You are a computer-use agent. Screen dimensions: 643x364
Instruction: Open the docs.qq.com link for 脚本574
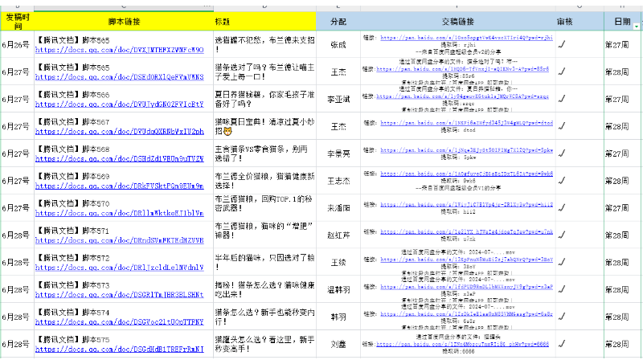119,321
